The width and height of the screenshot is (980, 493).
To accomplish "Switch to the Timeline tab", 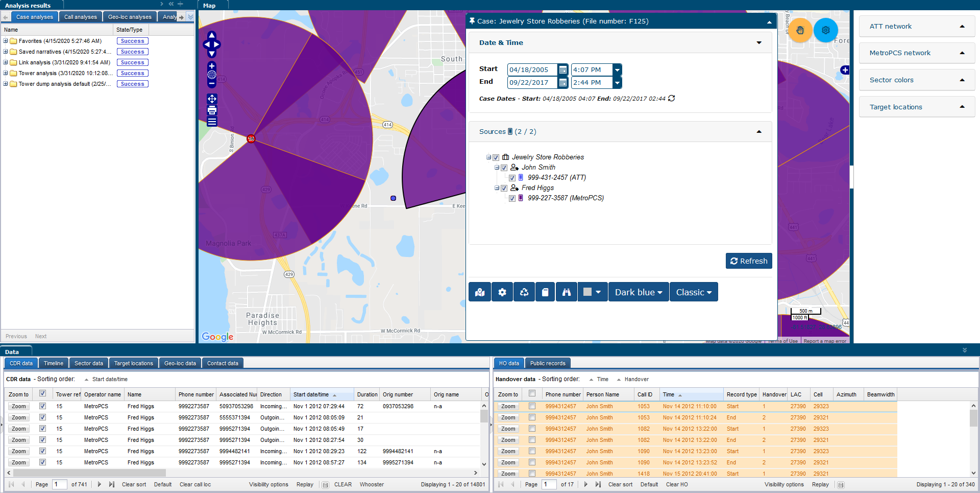I will click(x=54, y=363).
